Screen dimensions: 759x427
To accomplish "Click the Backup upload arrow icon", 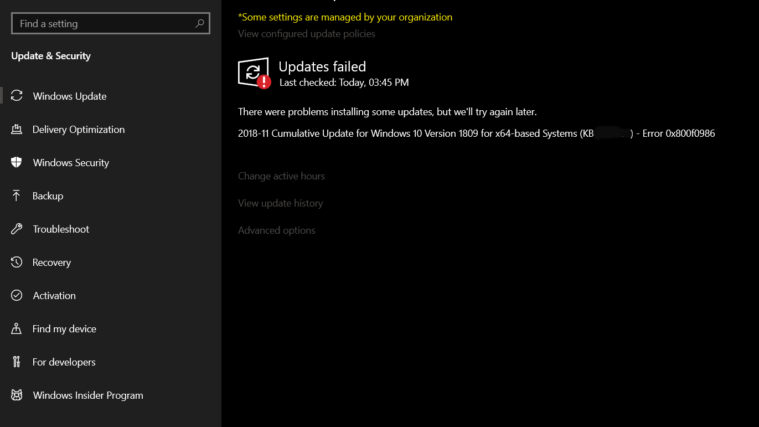I will coord(16,196).
